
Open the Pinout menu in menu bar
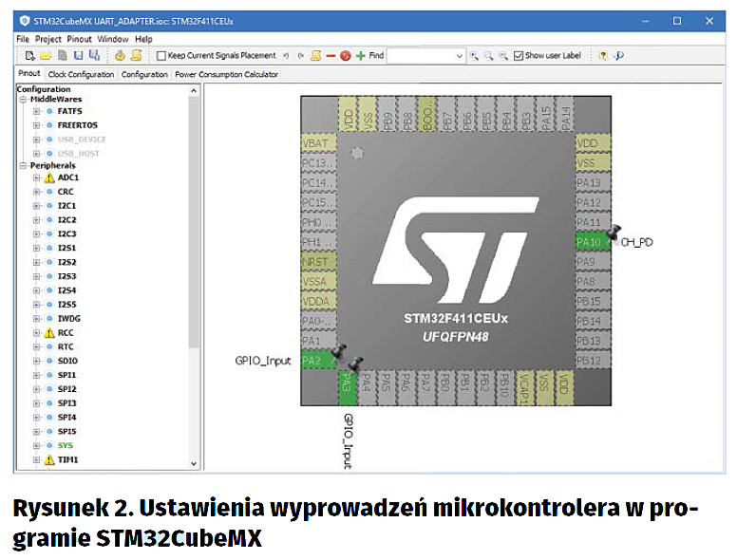(79, 39)
